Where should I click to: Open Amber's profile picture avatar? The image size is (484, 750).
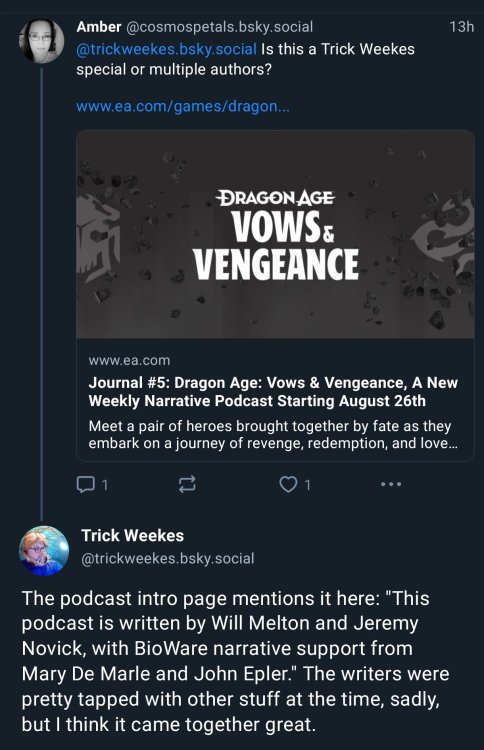tap(41, 41)
